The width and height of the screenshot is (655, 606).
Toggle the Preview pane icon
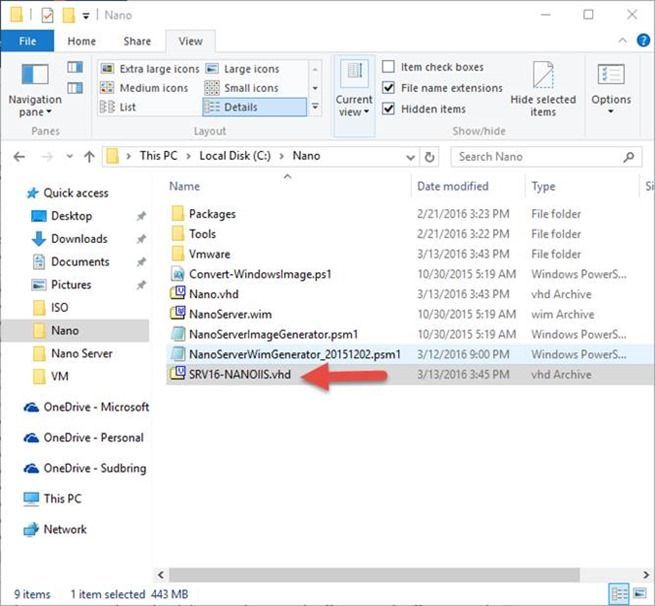(75, 67)
